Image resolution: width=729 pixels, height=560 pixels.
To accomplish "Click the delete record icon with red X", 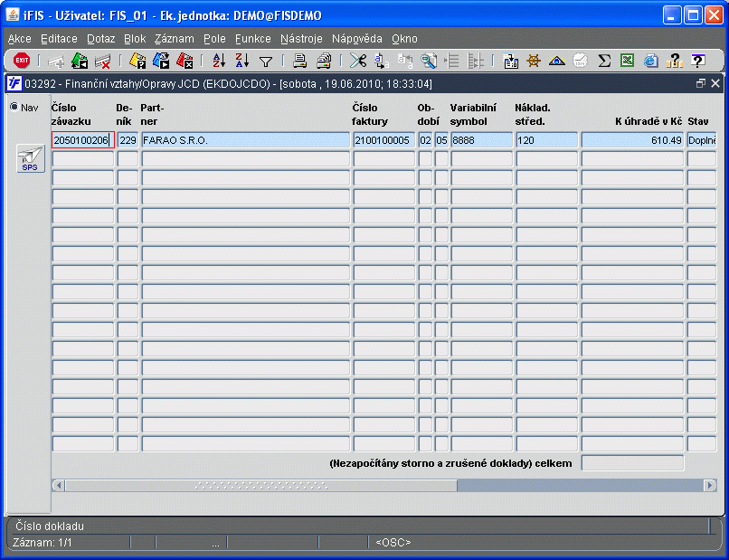I will pos(103,61).
